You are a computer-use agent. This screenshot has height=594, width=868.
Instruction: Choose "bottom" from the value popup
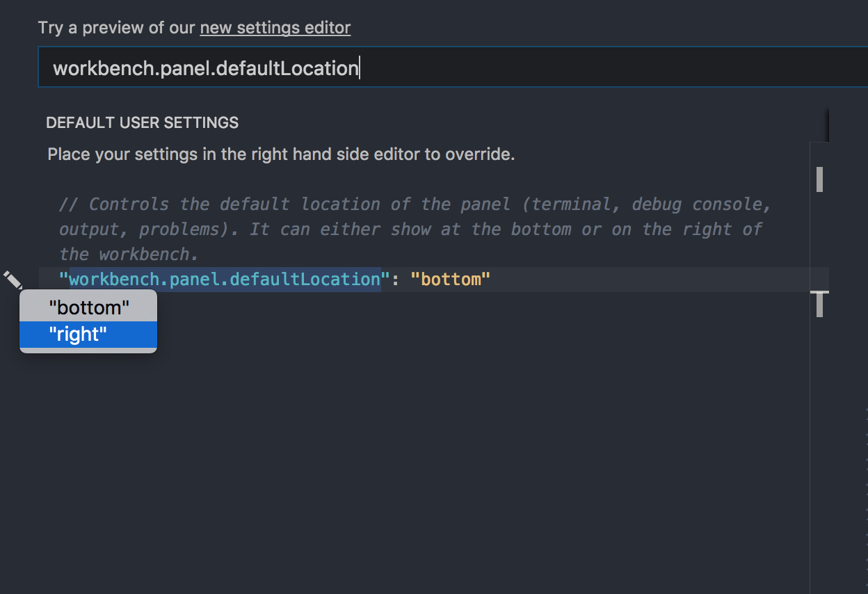tap(89, 307)
